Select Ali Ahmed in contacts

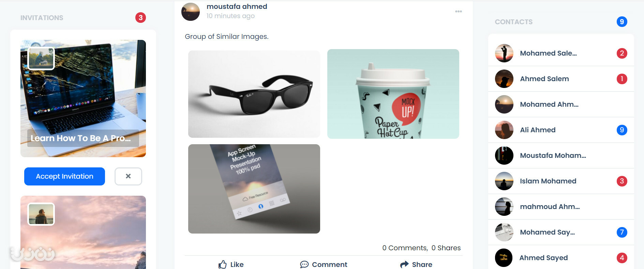tap(561, 130)
